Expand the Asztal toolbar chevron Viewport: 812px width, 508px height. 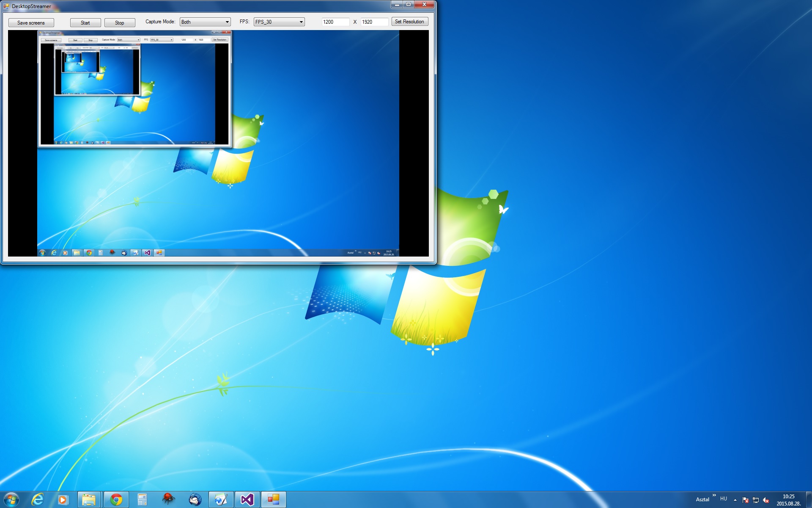click(714, 495)
